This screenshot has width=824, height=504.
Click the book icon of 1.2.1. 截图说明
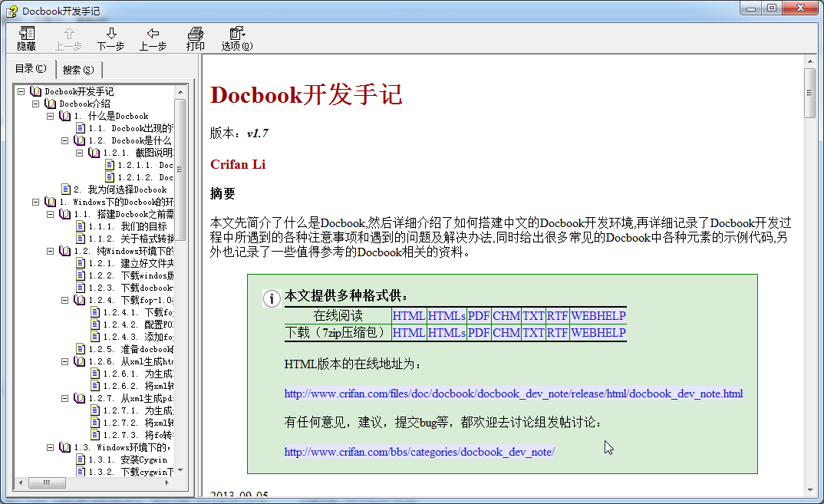pyautogui.click(x=94, y=153)
